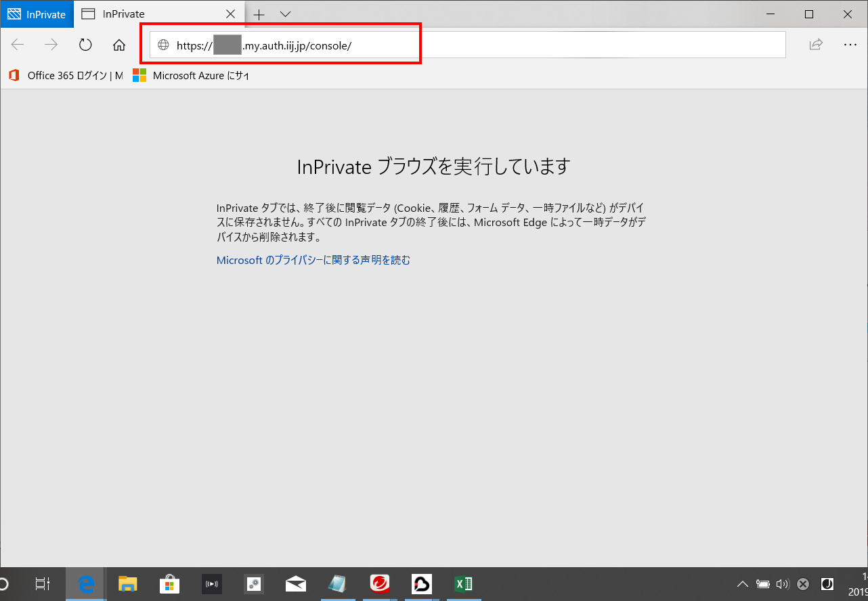This screenshot has height=601, width=868.
Task: Click the Trend Micro red taskbar icon
Action: [x=380, y=584]
